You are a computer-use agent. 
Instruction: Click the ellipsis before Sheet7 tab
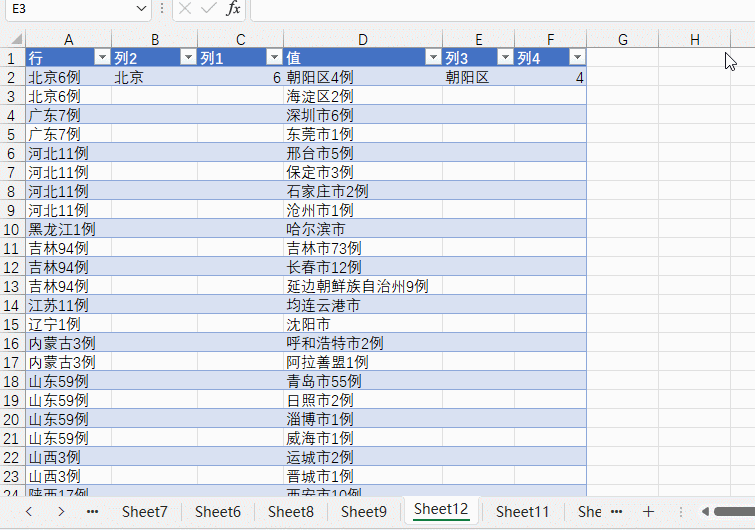point(92,511)
